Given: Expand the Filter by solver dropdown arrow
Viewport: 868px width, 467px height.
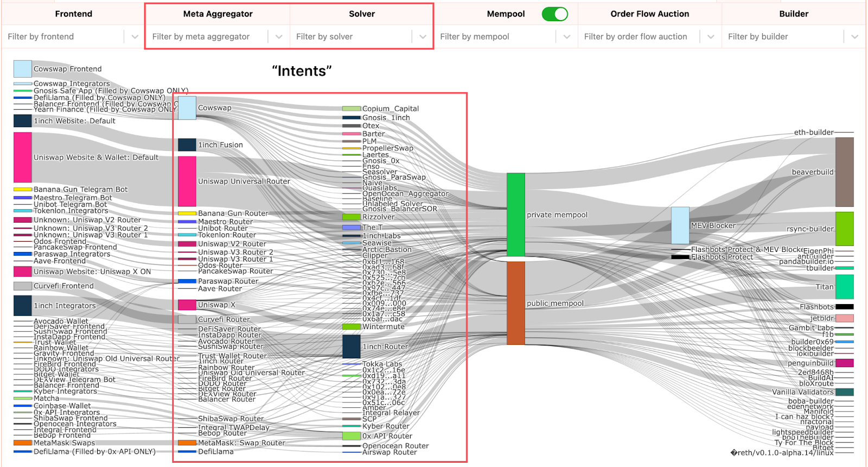Looking at the screenshot, I should click(x=423, y=37).
